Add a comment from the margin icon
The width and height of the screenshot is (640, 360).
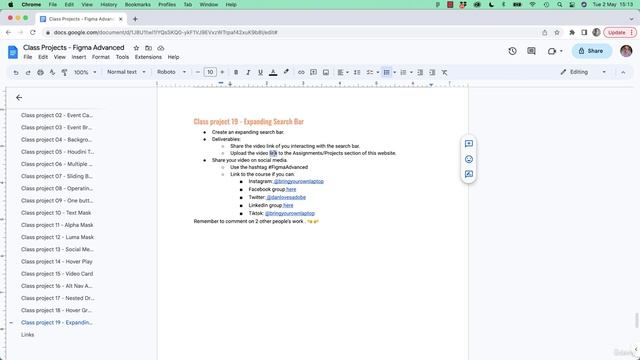click(x=469, y=144)
